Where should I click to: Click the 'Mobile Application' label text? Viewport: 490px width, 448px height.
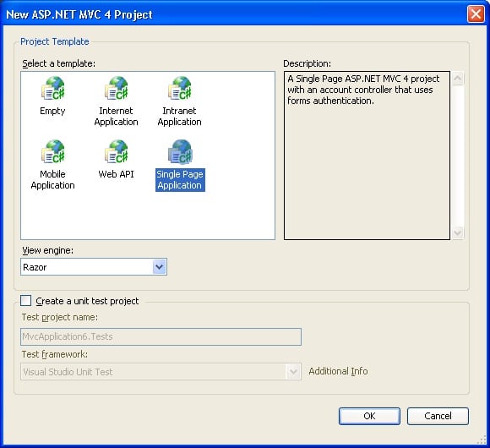click(53, 180)
